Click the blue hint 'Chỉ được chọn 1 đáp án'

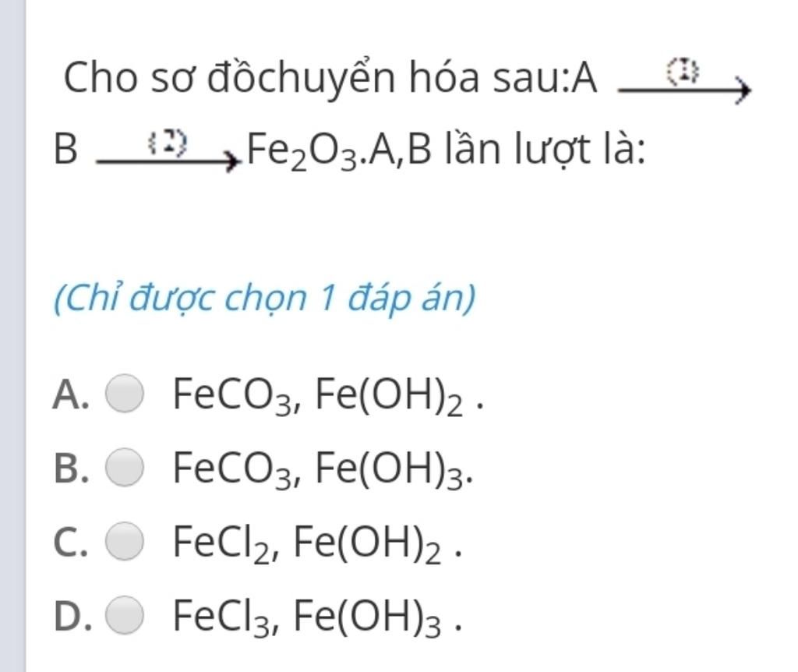click(265, 298)
